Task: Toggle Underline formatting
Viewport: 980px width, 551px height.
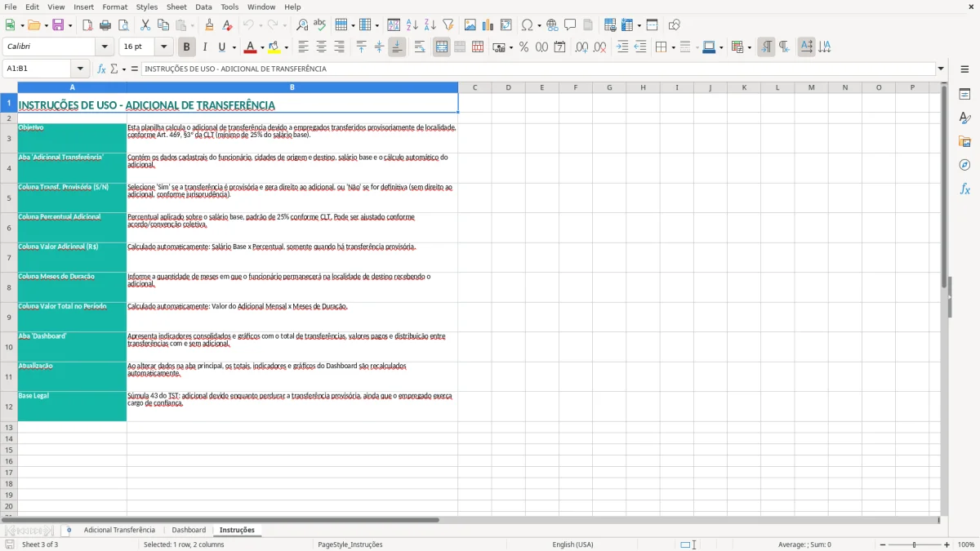Action: tap(221, 47)
